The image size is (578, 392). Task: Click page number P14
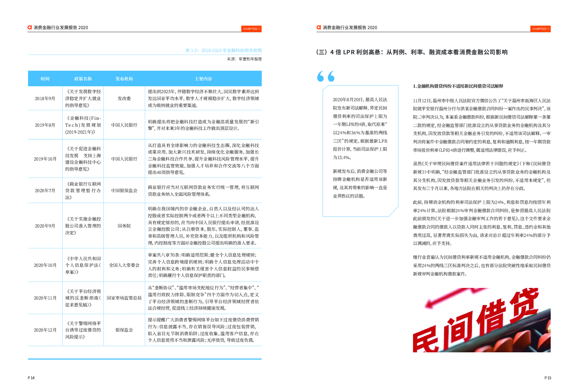point(31,378)
